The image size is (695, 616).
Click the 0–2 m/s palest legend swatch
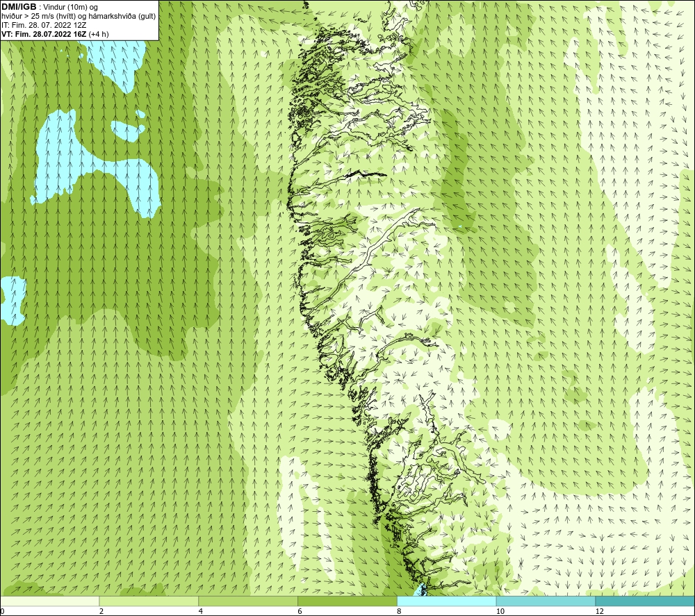49,601
